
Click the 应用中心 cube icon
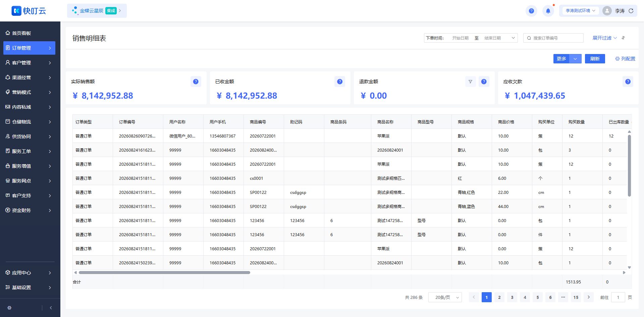pyautogui.click(x=8, y=272)
